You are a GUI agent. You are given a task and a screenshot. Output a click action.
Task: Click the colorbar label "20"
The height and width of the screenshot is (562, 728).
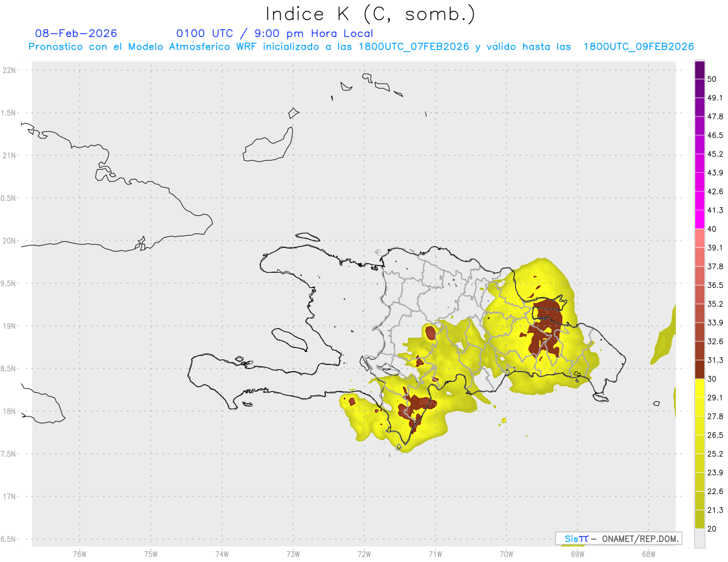(x=713, y=529)
